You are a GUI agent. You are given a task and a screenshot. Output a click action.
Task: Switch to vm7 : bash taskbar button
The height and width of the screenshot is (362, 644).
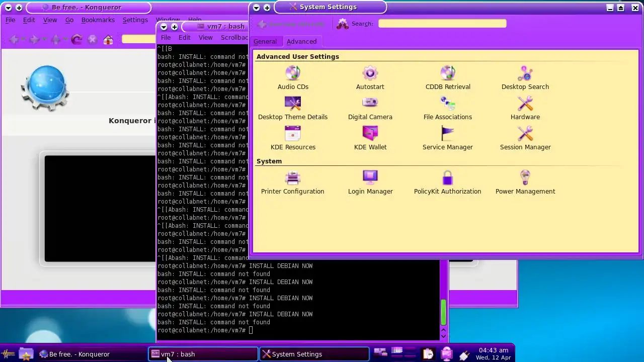point(203,354)
